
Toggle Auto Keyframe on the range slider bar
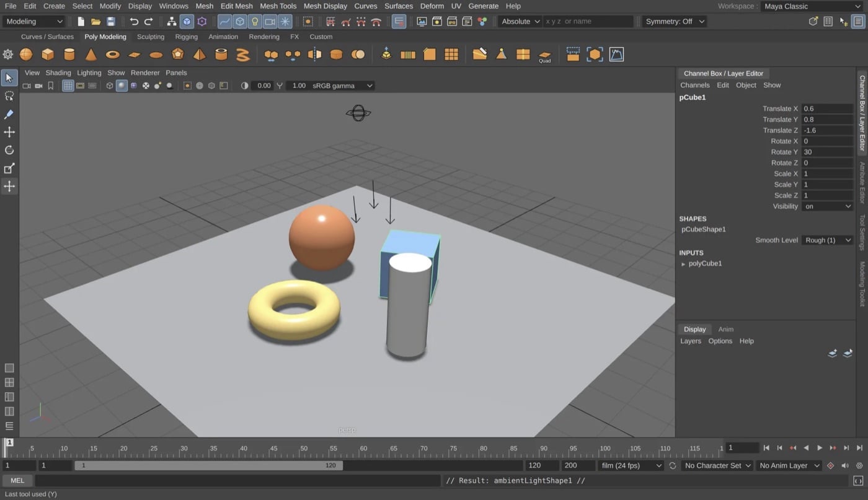[831, 465]
